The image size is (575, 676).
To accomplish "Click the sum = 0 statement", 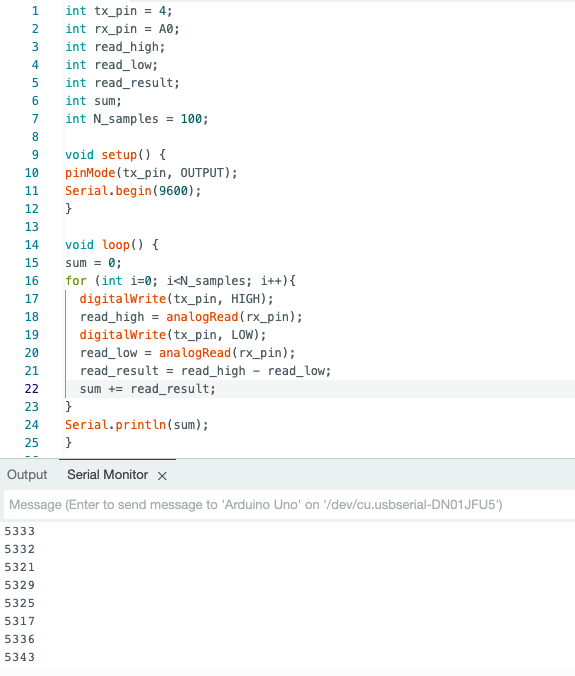I will click(x=94, y=263).
